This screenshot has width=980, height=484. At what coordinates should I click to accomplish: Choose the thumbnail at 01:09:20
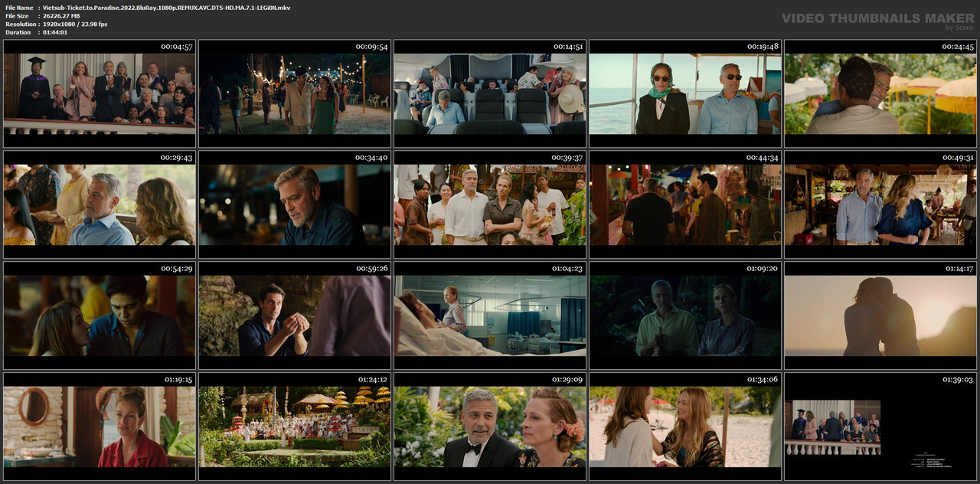[x=685, y=316]
